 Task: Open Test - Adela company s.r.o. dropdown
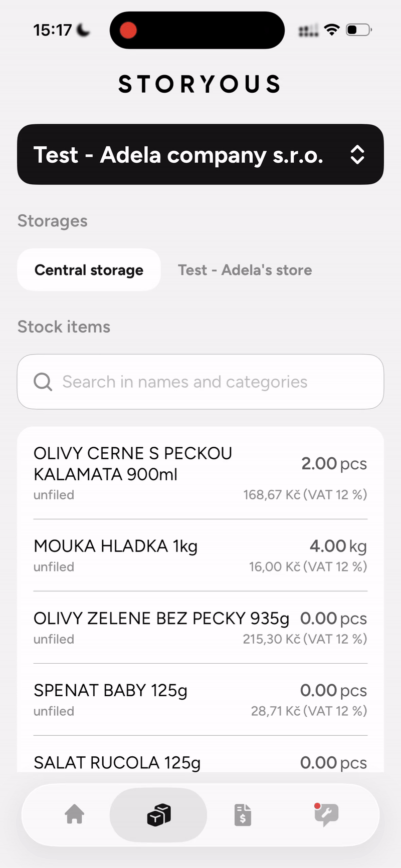click(x=178, y=155)
